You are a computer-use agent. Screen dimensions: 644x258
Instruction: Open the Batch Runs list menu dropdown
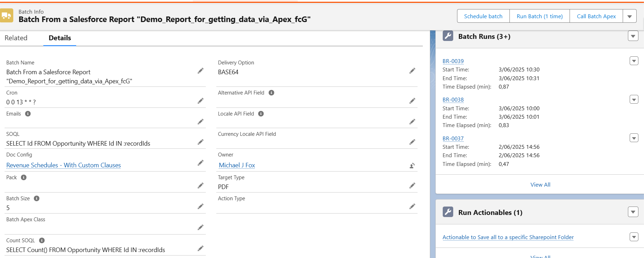coord(633,36)
